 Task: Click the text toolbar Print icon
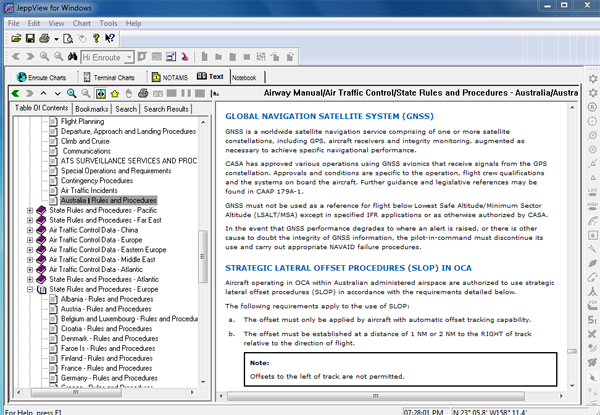143,93
